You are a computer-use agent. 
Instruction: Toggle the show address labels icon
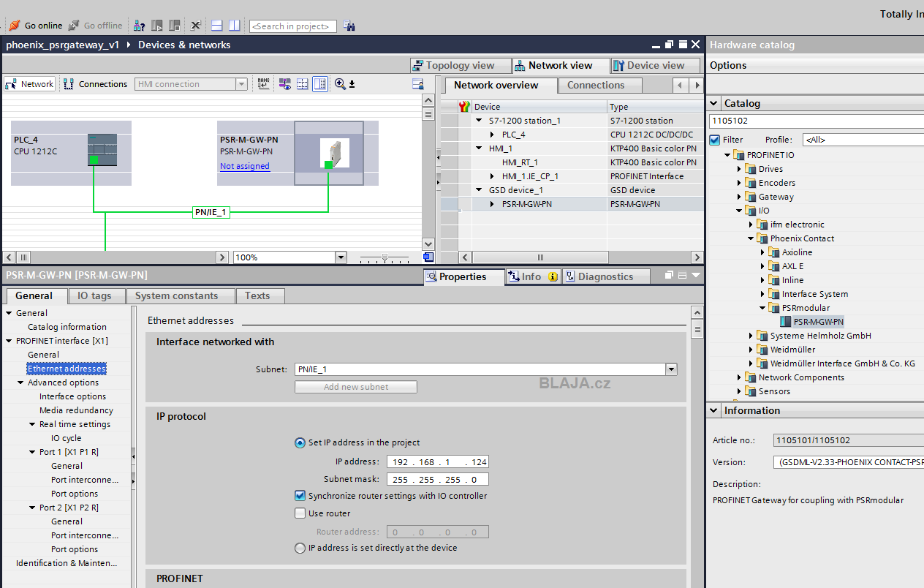(284, 84)
